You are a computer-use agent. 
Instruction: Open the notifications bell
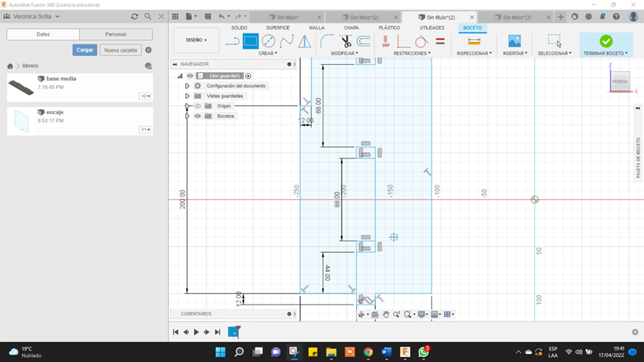603,17
